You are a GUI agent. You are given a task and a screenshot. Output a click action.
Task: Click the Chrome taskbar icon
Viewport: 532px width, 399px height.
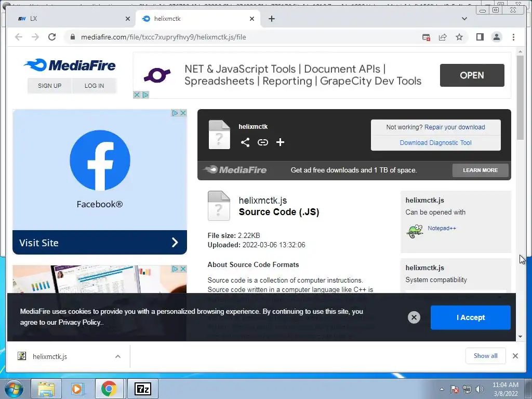(109, 389)
